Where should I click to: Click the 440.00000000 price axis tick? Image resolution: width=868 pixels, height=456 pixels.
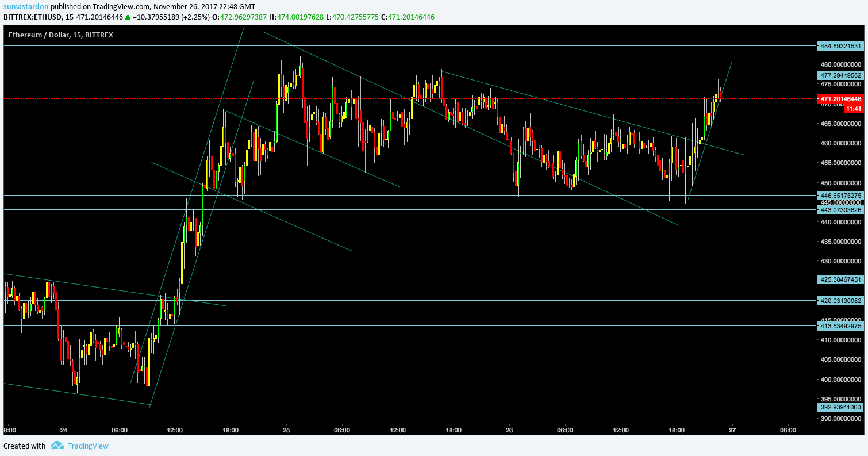842,222
